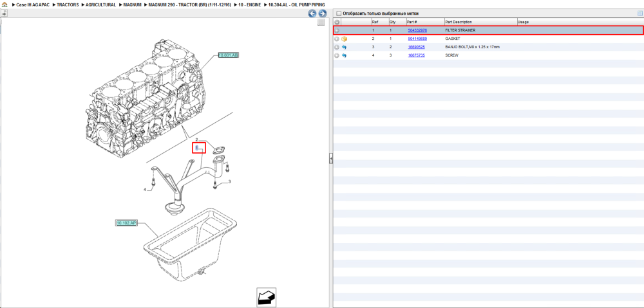Select the FILTER STRAINER description text
The width and height of the screenshot is (644, 308).
460,30
